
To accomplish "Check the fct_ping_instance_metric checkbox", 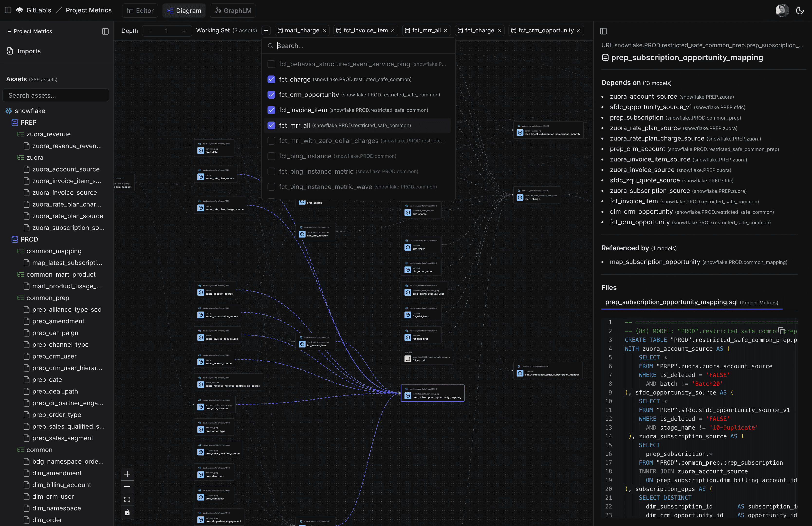I will point(271,171).
